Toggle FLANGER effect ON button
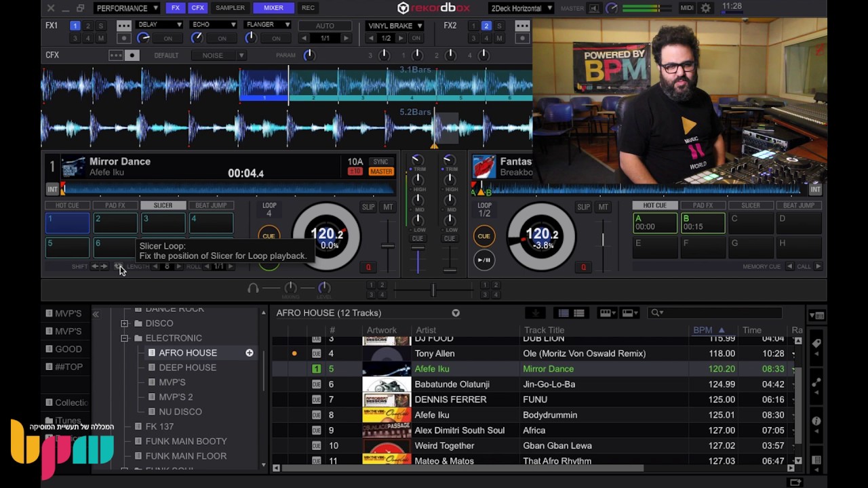Viewport: 868px width, 488px height. pos(276,39)
